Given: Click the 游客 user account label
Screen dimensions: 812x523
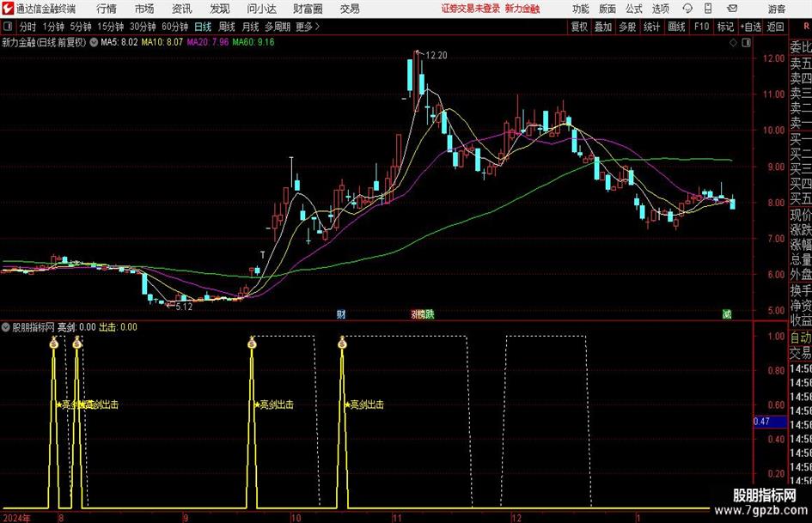Looking at the screenshot, I should [776, 9].
